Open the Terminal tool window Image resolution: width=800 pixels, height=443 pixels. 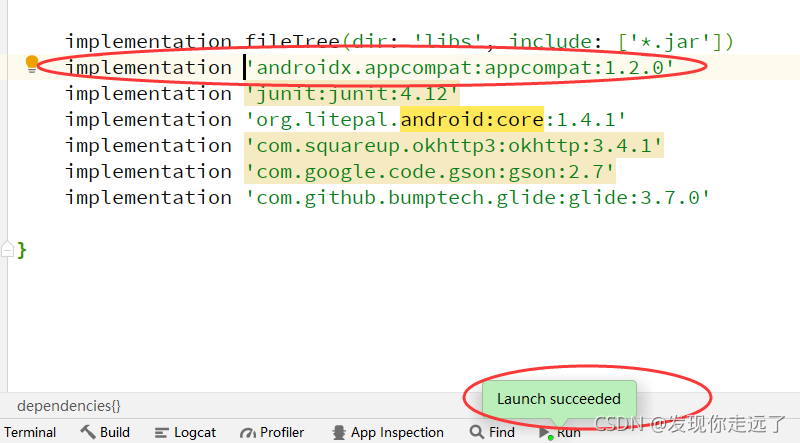click(30, 432)
